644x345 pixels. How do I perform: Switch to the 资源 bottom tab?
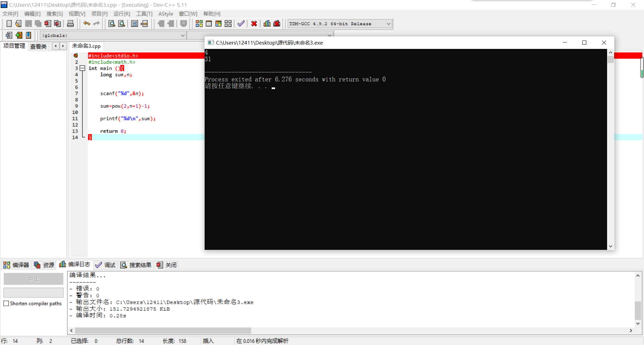44,265
